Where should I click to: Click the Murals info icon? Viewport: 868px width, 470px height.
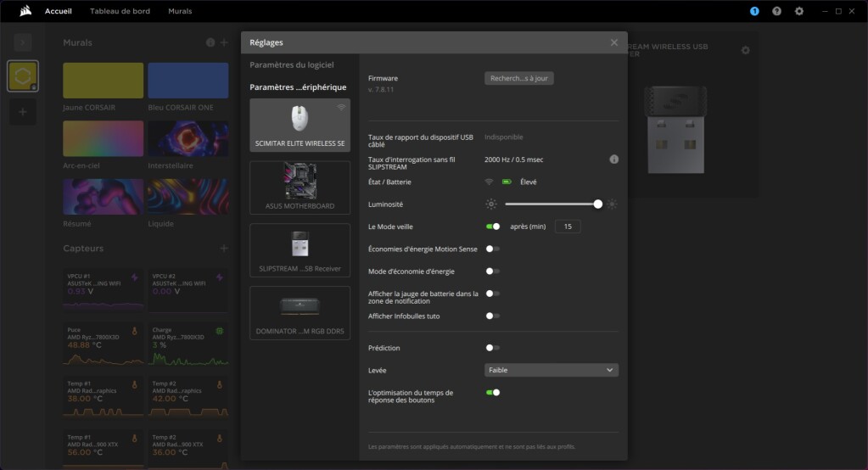click(210, 42)
